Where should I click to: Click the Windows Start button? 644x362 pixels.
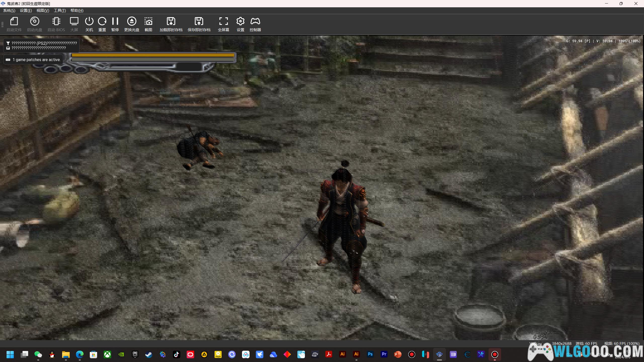point(10,354)
